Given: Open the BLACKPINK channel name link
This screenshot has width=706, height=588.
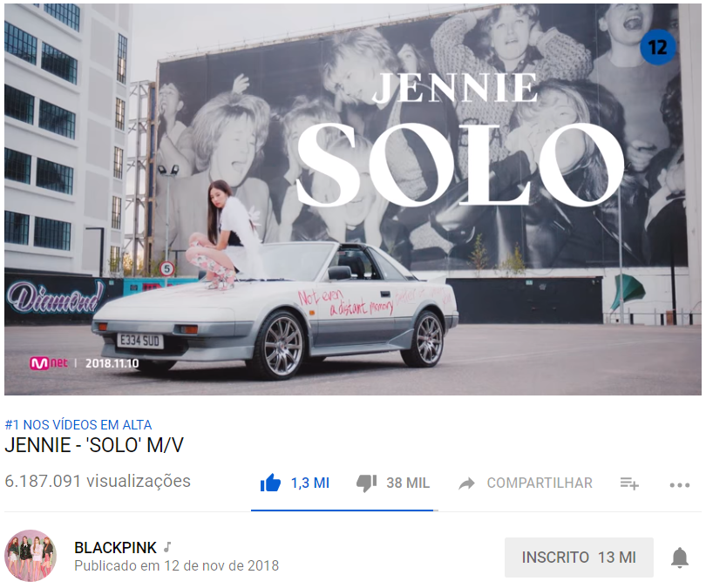Looking at the screenshot, I should (115, 548).
